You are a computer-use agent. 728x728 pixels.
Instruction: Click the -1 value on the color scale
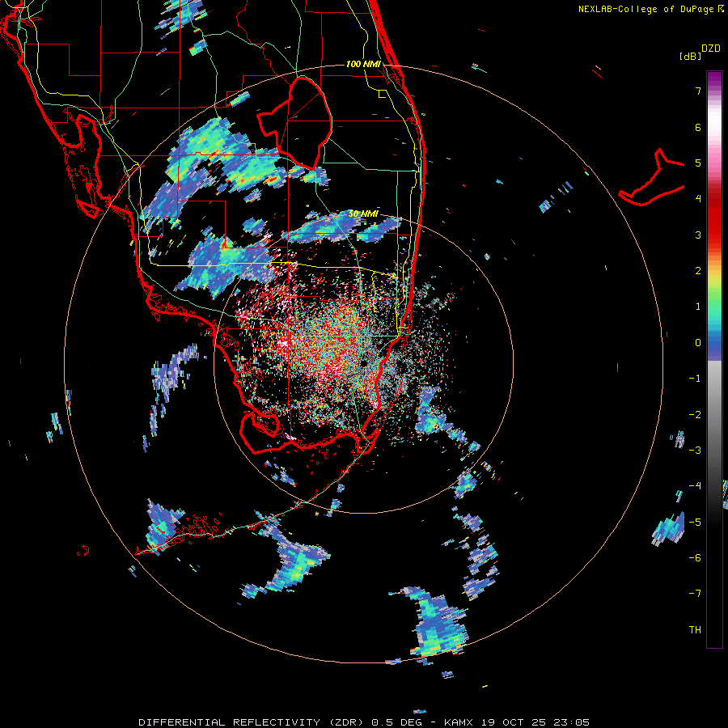coord(695,379)
